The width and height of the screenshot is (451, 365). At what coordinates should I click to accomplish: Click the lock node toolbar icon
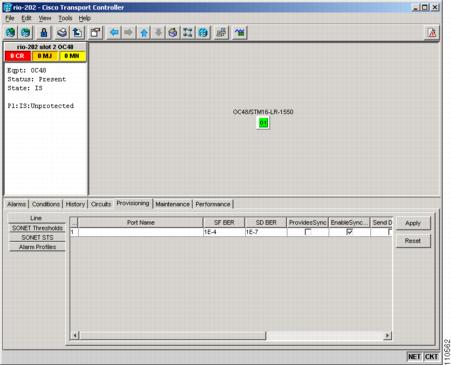44,33
